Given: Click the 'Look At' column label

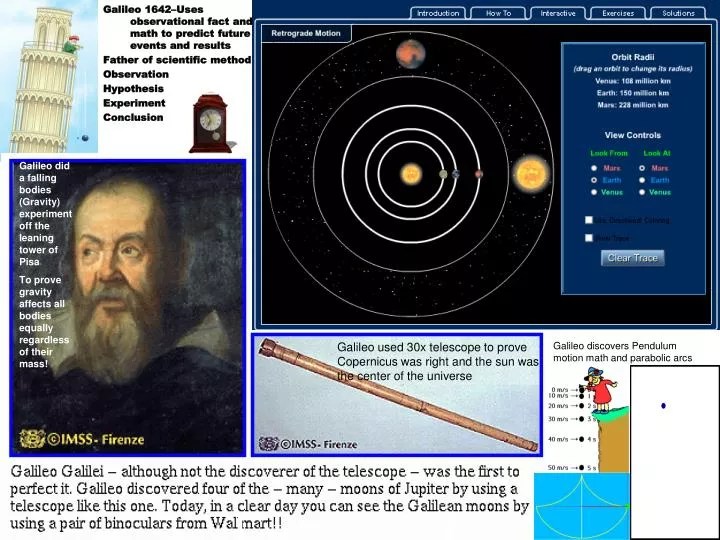Looking at the screenshot, I should (657, 153).
